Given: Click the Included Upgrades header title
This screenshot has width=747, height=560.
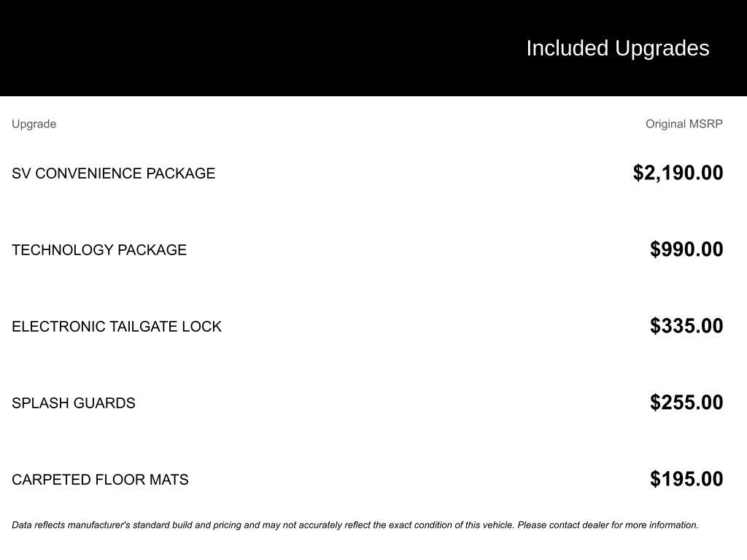Looking at the screenshot, I should point(617,48).
